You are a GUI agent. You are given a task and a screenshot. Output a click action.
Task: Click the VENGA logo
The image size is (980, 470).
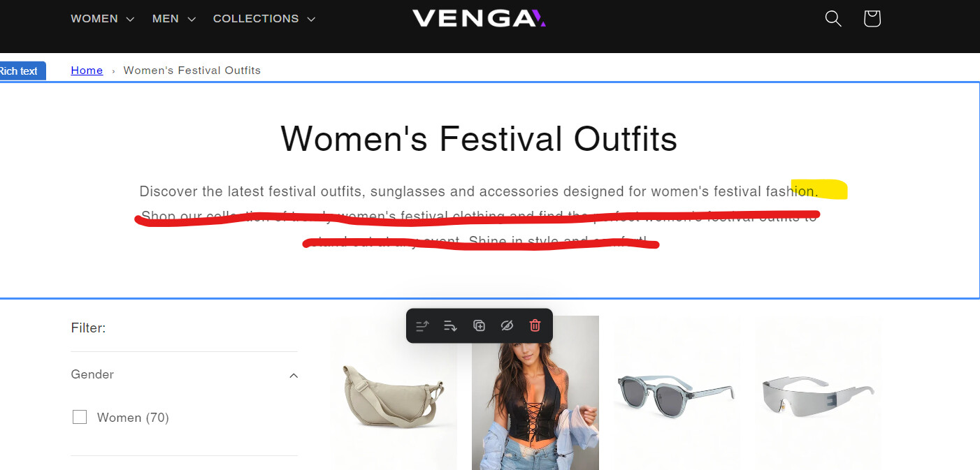click(x=479, y=18)
